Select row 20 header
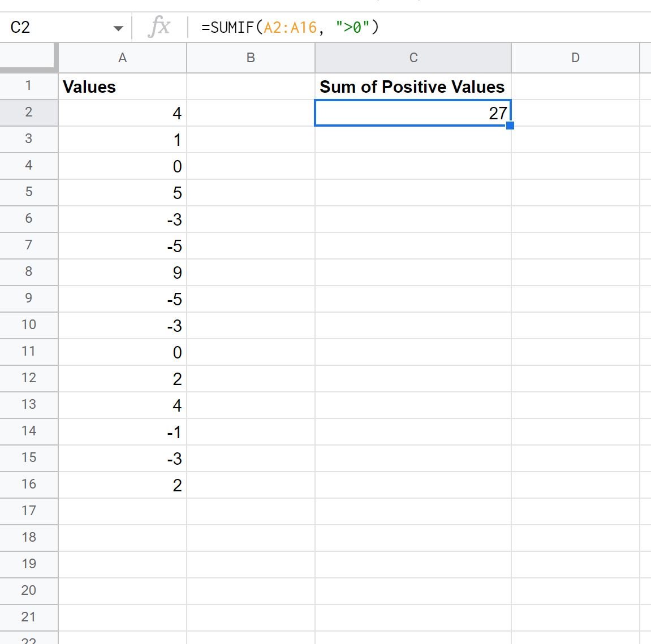 pos(29,591)
